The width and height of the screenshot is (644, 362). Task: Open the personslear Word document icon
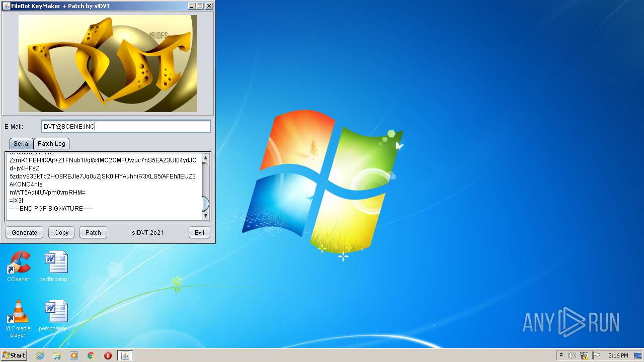coord(56,316)
